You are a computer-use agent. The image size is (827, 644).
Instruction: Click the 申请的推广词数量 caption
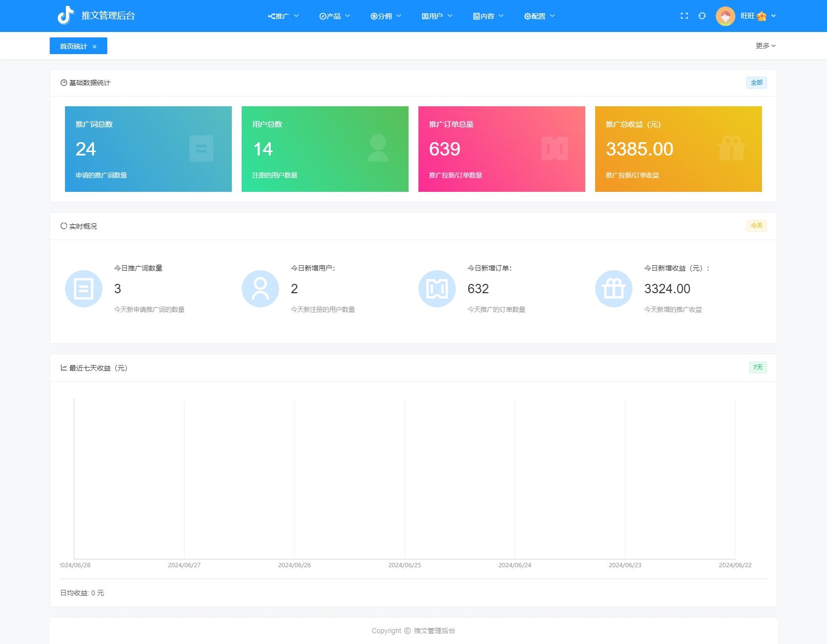coord(101,175)
